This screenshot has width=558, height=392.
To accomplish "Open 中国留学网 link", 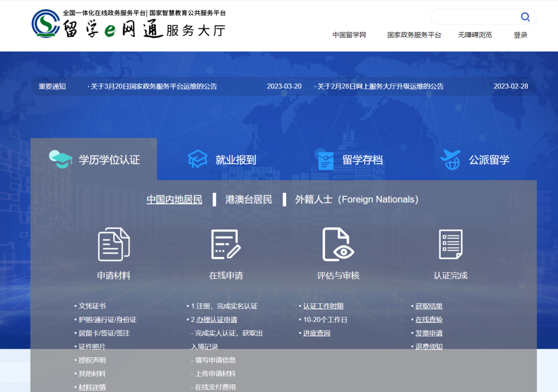I will (349, 35).
